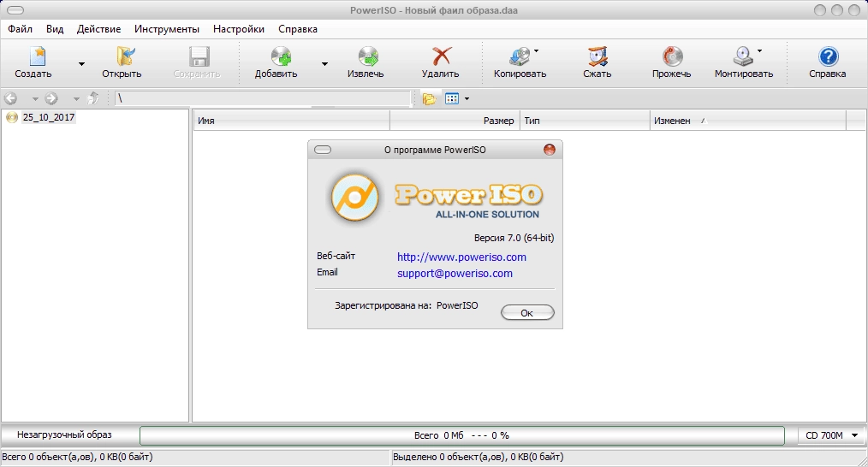The width and height of the screenshot is (868, 467).
Task: Click 'Зарегистрирована на: PowerISO' text
Action: 407,305
